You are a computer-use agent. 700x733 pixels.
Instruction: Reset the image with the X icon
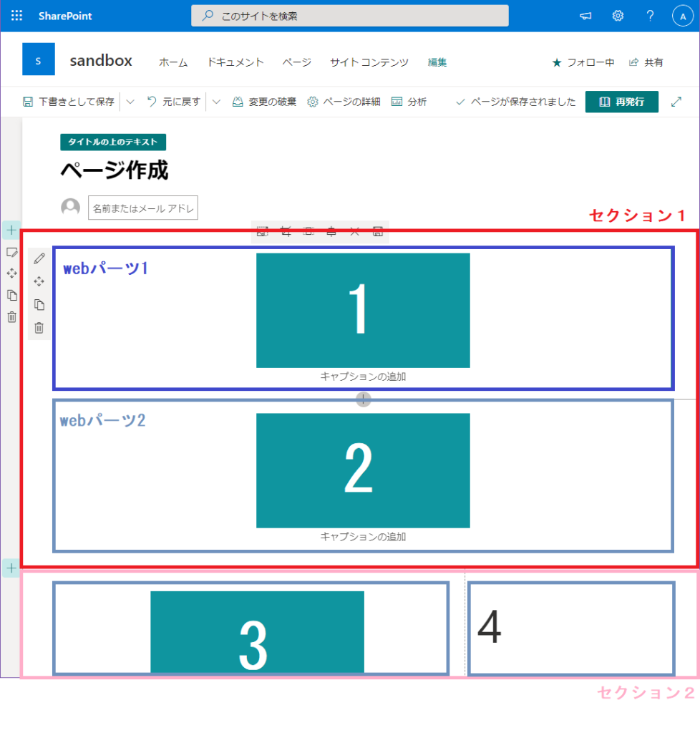[355, 231]
